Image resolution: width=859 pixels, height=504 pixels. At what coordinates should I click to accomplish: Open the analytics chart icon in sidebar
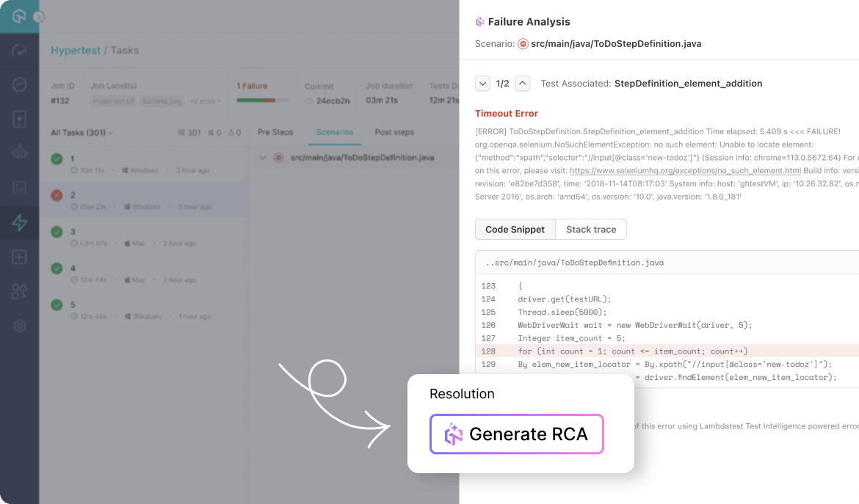click(x=20, y=187)
